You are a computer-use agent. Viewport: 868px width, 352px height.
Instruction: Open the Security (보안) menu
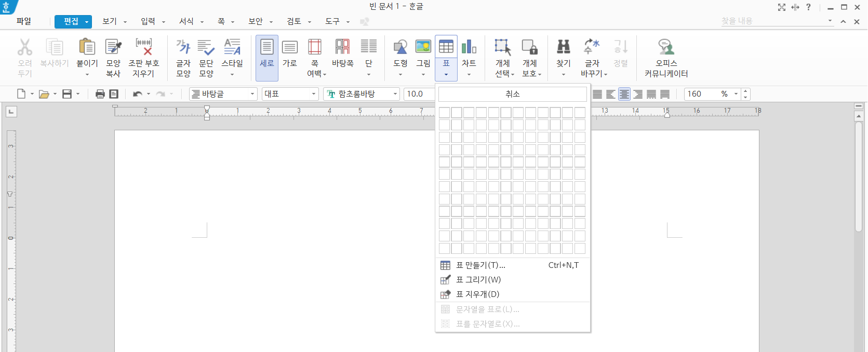(x=256, y=21)
